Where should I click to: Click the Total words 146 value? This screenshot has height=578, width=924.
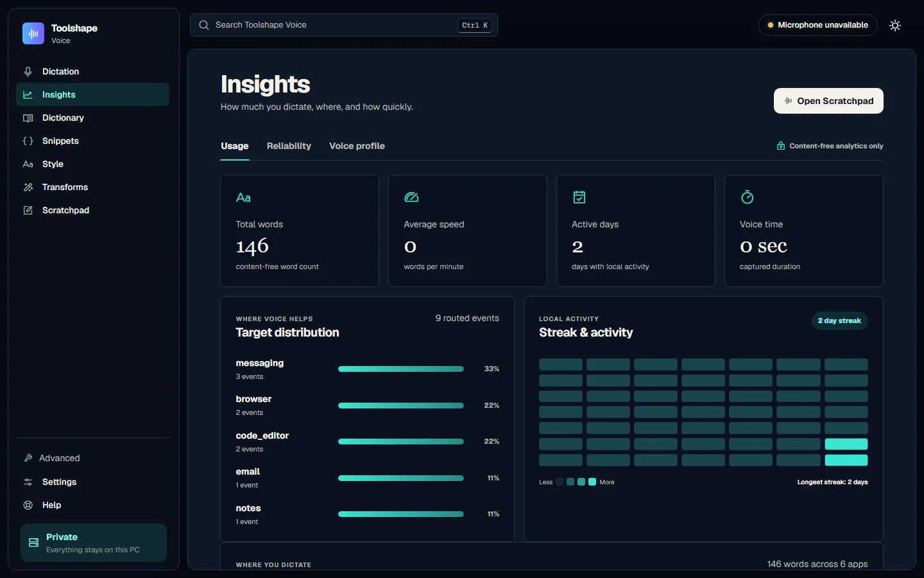252,246
